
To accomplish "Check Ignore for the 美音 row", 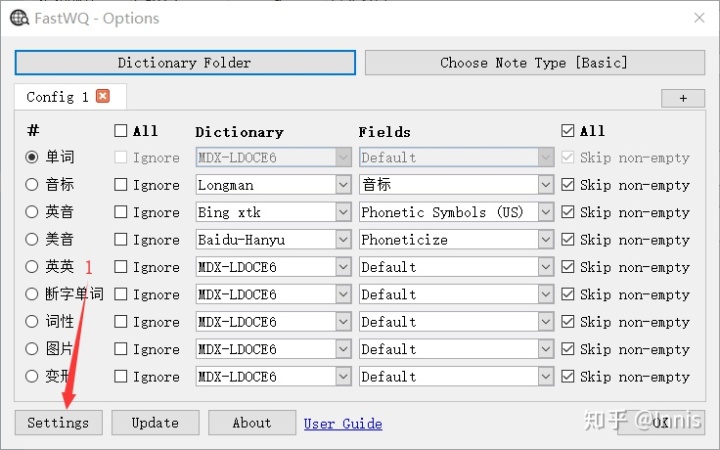I will [120, 239].
